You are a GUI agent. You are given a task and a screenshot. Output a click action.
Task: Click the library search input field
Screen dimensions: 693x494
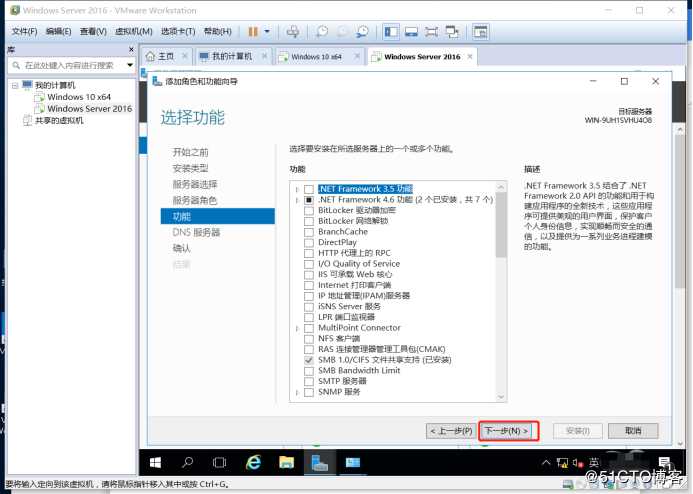click(69, 65)
